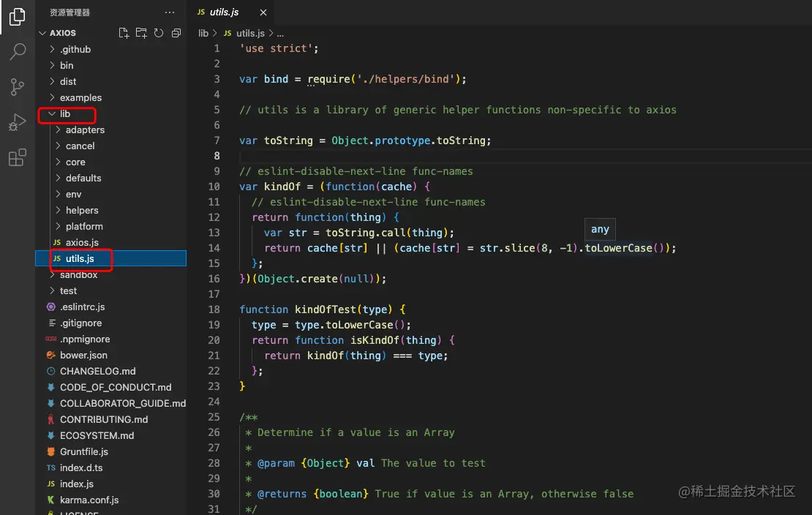812x515 pixels.
Task: Click @returns tag on line 30
Action: 282,494
